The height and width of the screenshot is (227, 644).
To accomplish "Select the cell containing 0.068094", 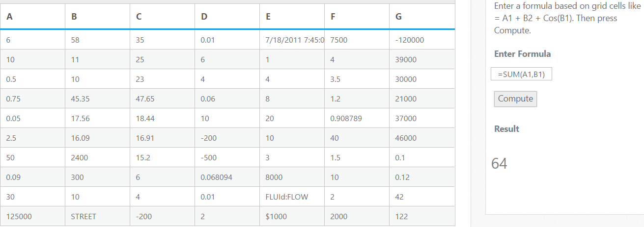I will pyautogui.click(x=227, y=177).
